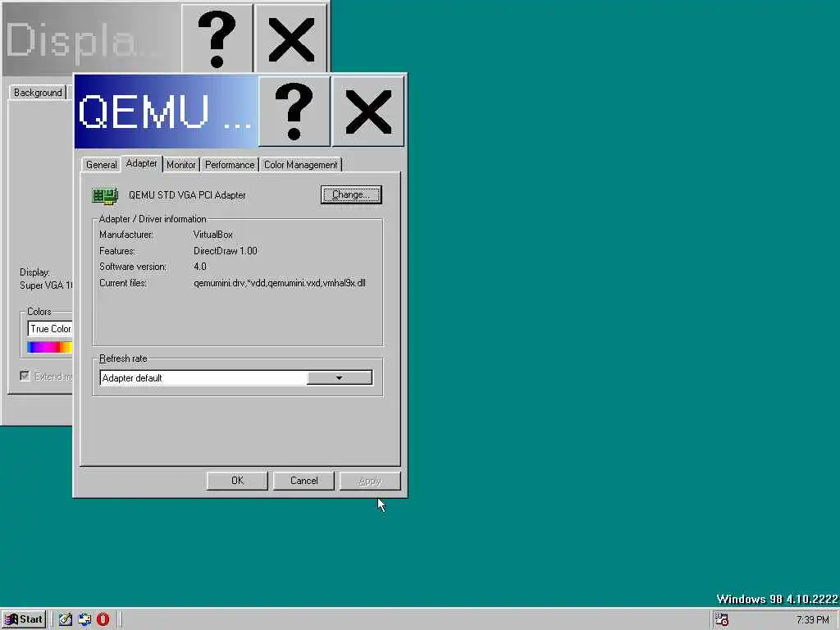Screen dimensions: 840x630
Task: Click the QEMU display adapter card icon
Action: (x=104, y=195)
